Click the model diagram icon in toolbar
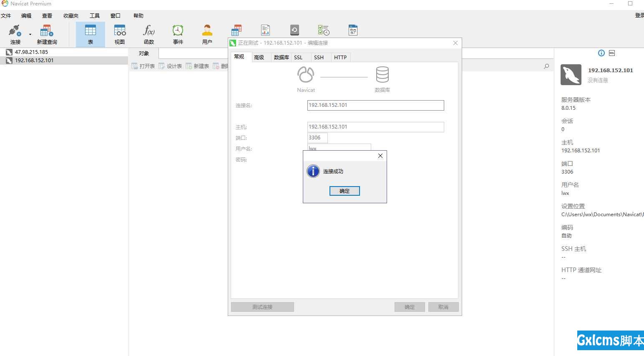644x356 pixels. click(353, 30)
